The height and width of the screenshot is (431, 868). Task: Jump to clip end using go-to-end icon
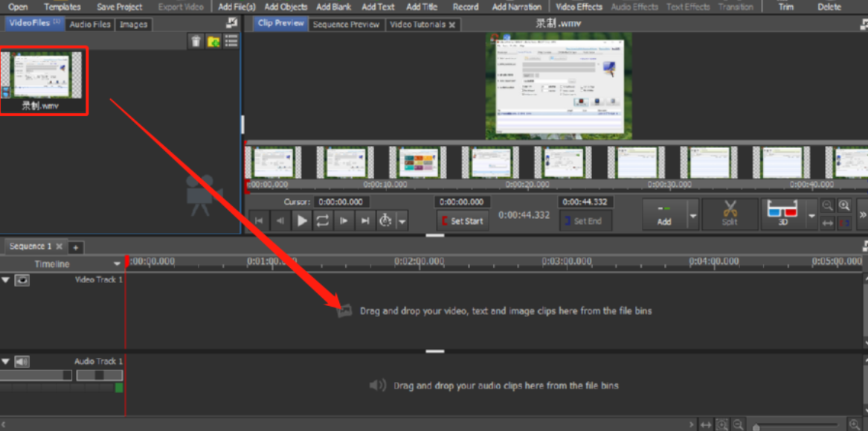364,220
